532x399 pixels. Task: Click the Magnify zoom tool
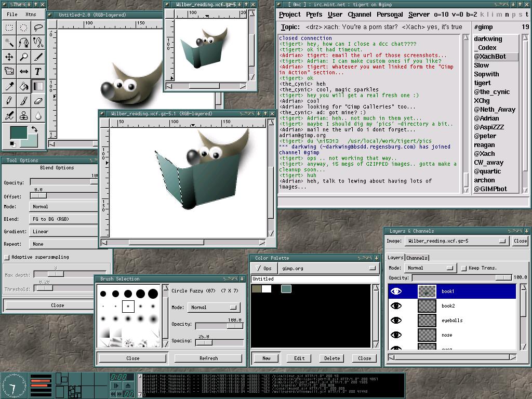pyautogui.click(x=23, y=57)
